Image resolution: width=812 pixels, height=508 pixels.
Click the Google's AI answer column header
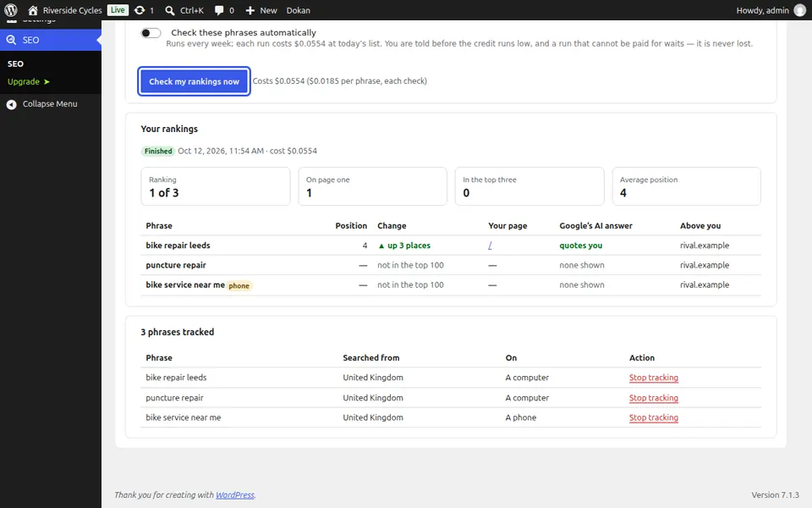(x=595, y=225)
